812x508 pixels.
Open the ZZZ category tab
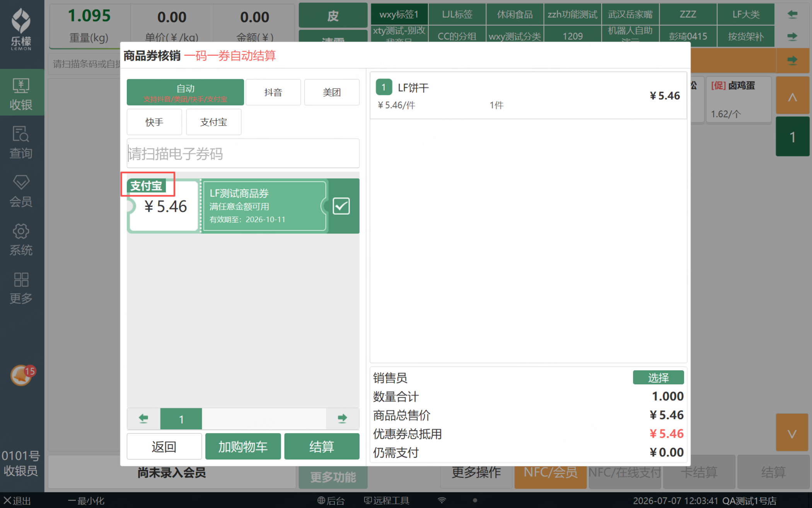point(688,14)
